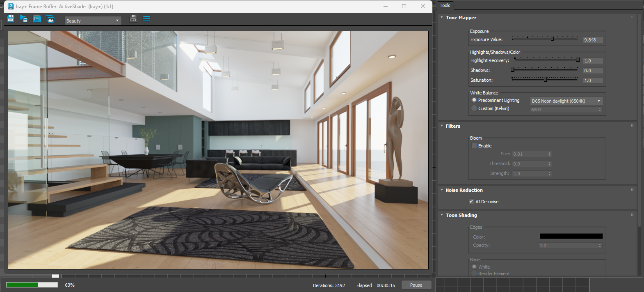644x292 pixels.
Task: Click the Shadows value field
Action: pyautogui.click(x=593, y=71)
